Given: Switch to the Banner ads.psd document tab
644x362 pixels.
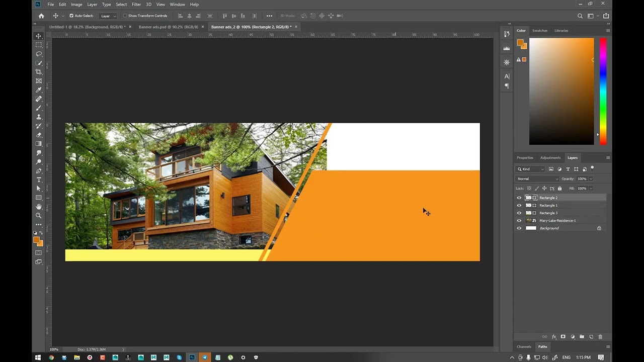Looking at the screenshot, I should click(x=168, y=27).
